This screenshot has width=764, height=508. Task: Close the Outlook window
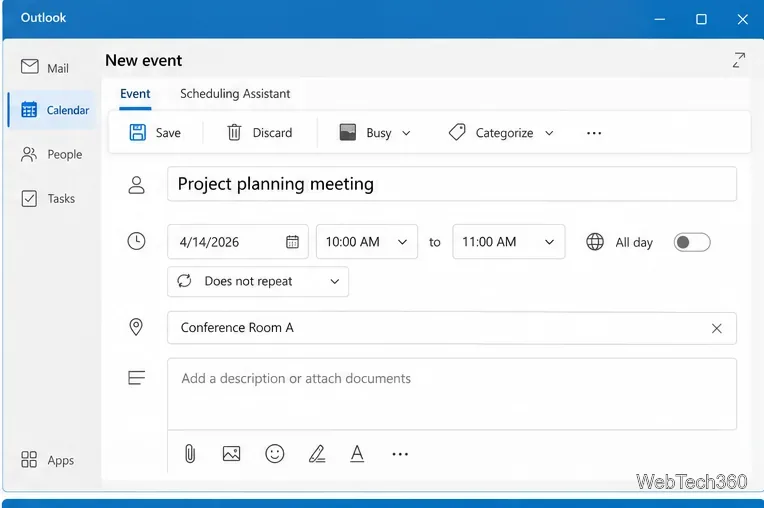point(742,19)
